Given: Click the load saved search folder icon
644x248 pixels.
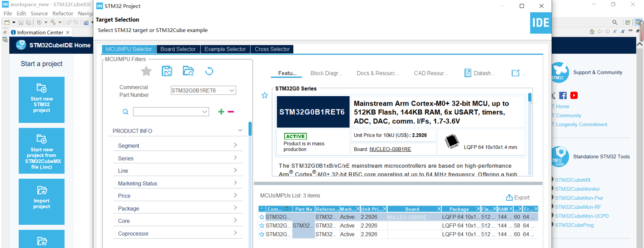Looking at the screenshot, I should coord(188,71).
